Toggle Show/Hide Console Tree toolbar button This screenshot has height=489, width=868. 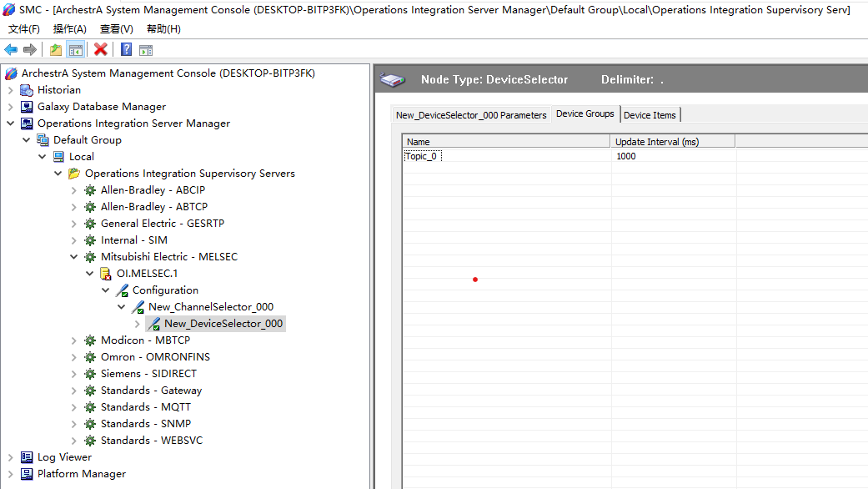pos(75,50)
